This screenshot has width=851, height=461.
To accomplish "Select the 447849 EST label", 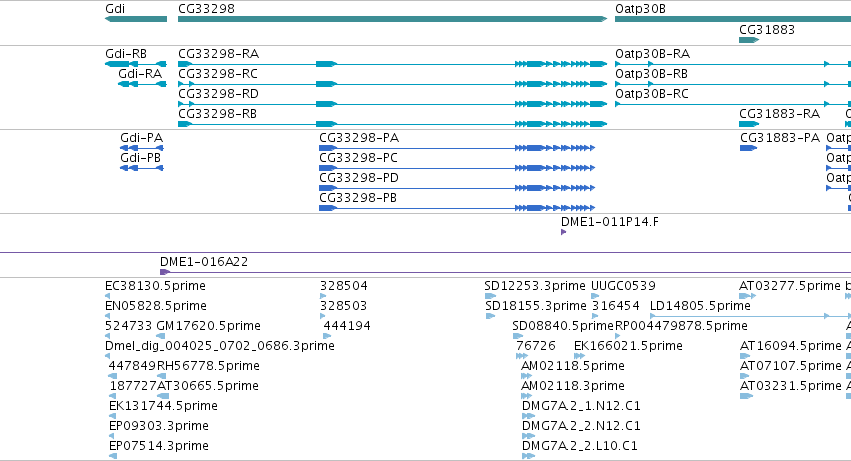I will (x=132, y=366).
